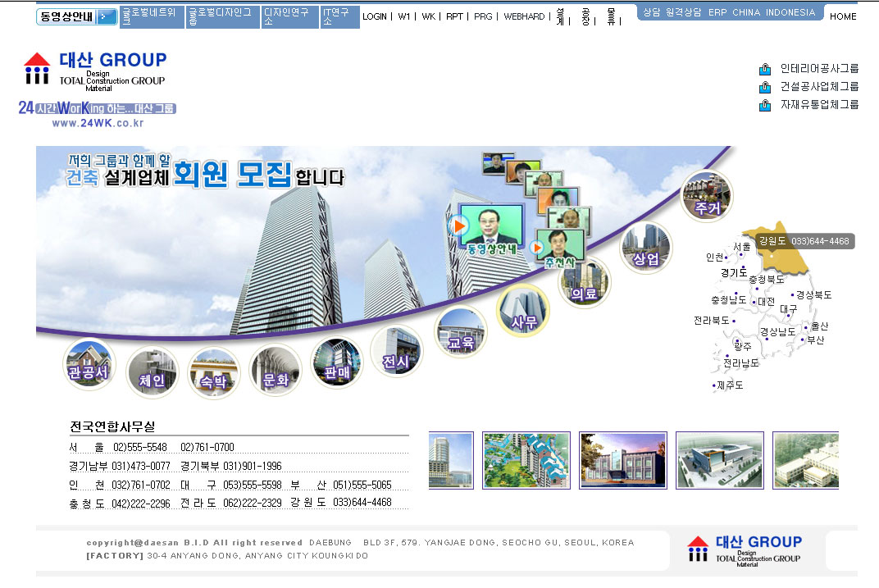
Task: Open the 글로벌네트워크 tab
Action: [153, 17]
